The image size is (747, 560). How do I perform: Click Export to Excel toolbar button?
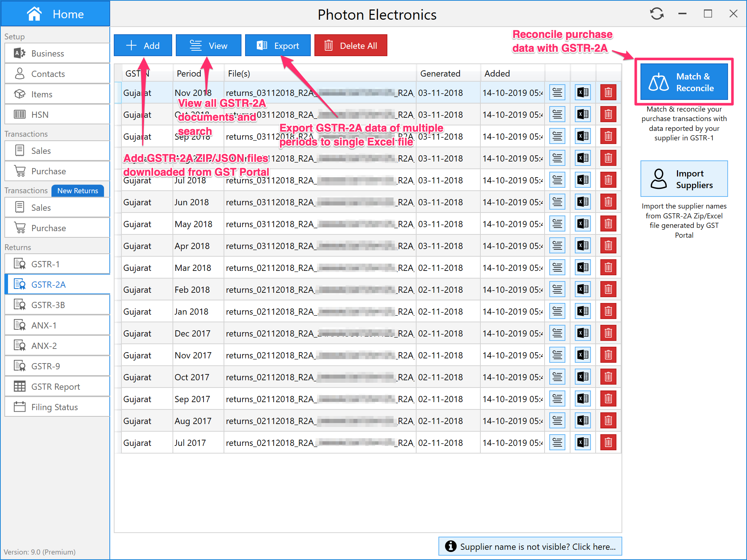pos(278,46)
